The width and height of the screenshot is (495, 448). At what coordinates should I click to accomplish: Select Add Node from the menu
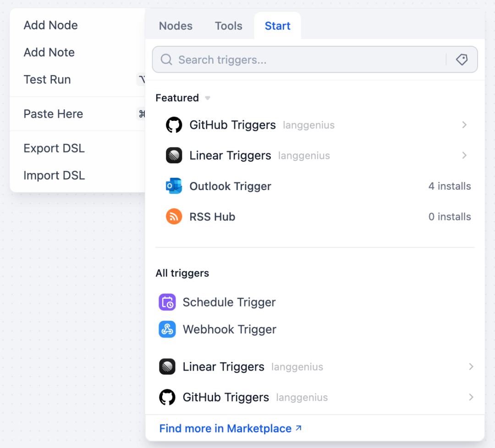(x=50, y=25)
